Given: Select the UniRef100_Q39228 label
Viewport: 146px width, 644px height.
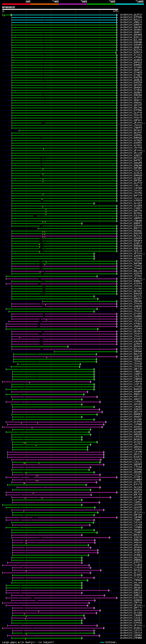Looking at the screenshot, I should (131, 538).
